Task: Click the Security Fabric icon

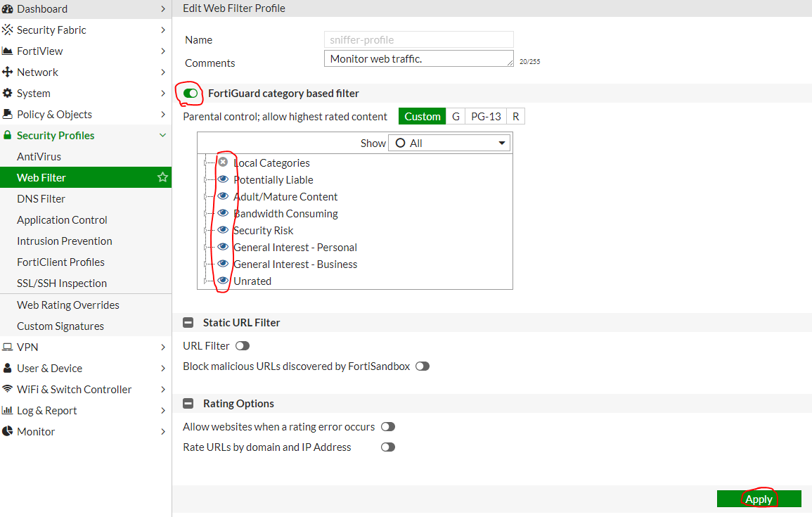Action: (x=8, y=30)
